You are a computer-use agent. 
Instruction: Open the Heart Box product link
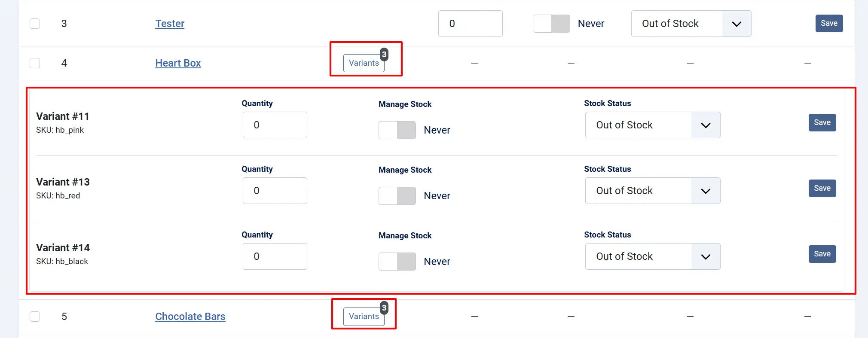[x=178, y=63]
